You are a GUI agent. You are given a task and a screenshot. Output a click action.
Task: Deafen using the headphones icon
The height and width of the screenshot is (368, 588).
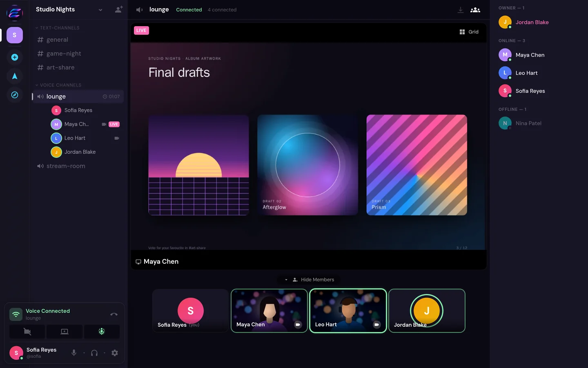click(94, 353)
